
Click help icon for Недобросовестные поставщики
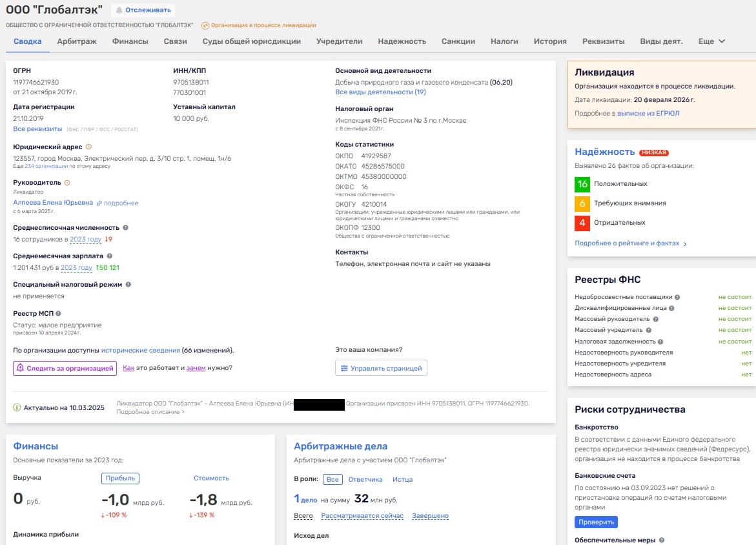point(677,297)
